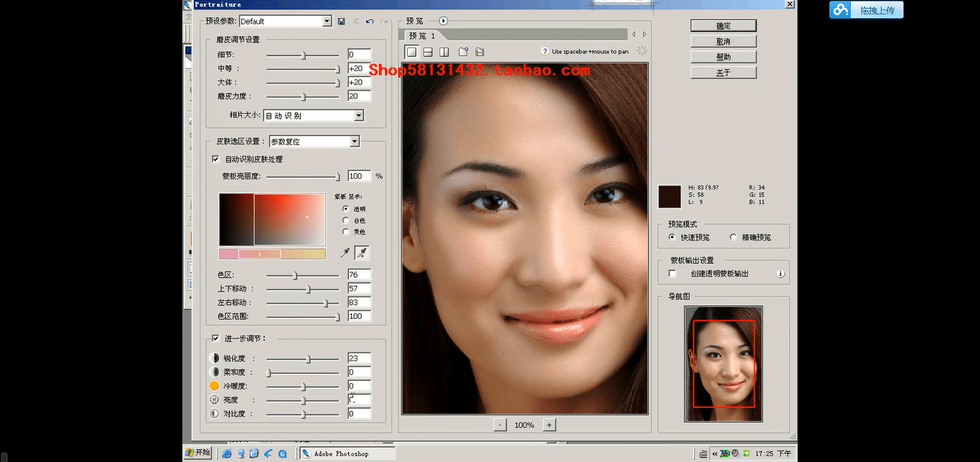Click the cloud upload icon
This screenshot has height=462, width=980.
click(840, 9)
